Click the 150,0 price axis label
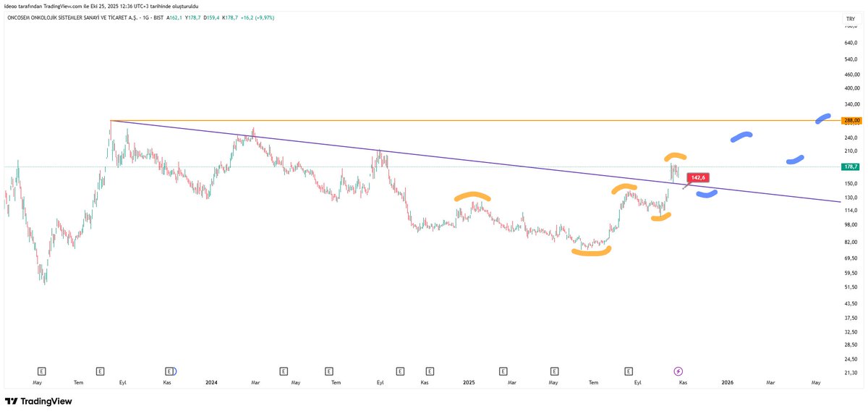 851,183
